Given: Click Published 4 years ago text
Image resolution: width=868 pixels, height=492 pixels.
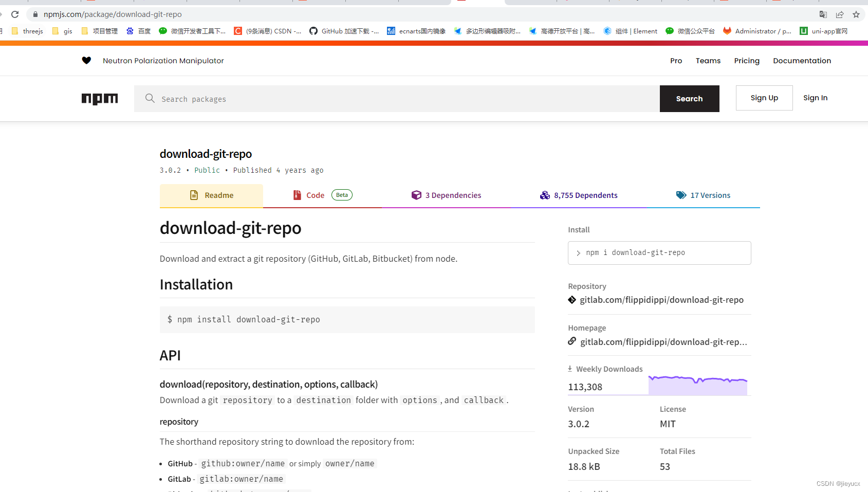Looking at the screenshot, I should point(278,170).
